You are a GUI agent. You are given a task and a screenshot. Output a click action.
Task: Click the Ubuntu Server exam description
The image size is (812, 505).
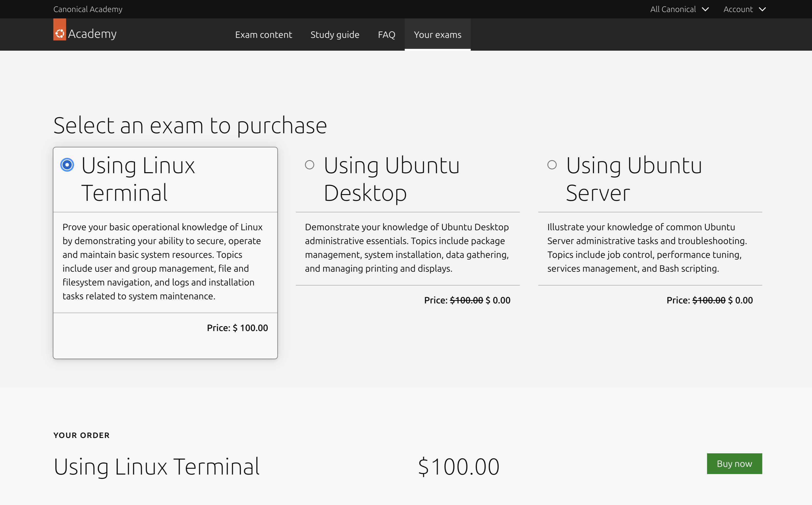pyautogui.click(x=647, y=248)
